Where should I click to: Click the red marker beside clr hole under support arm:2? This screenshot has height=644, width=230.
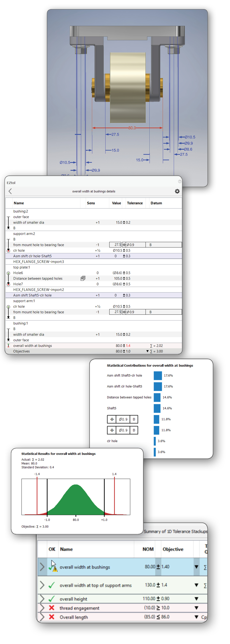8,251
